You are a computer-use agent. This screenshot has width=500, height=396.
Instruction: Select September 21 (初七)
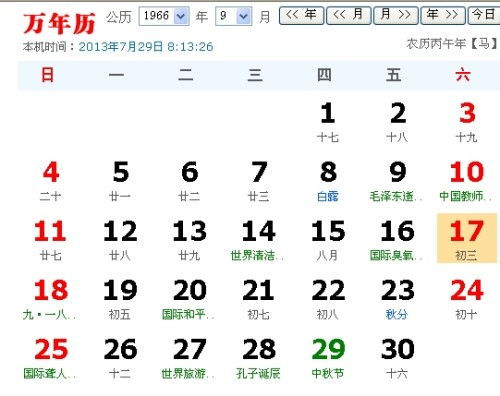click(259, 299)
